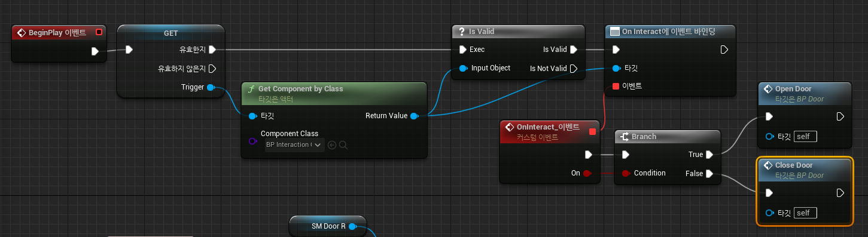This screenshot has width=868, height=237.
Task: Select the BeginPlay 이벤트 node title
Action: coord(57,32)
